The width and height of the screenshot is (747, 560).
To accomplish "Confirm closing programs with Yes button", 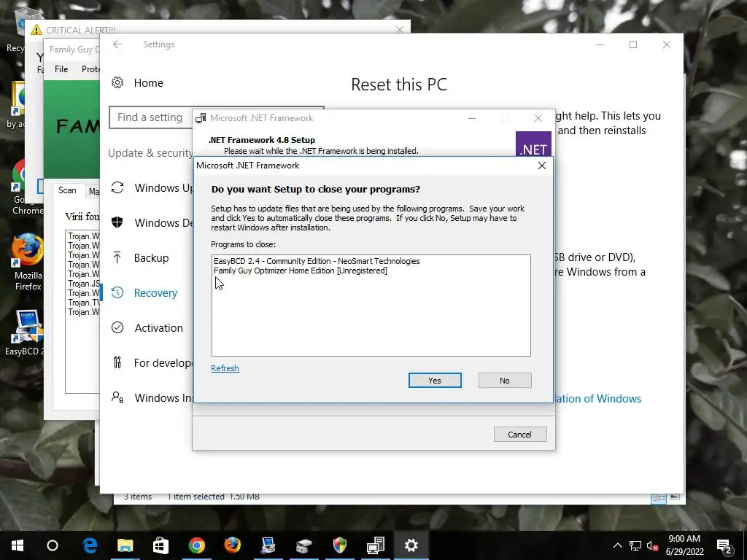I will pos(435,381).
